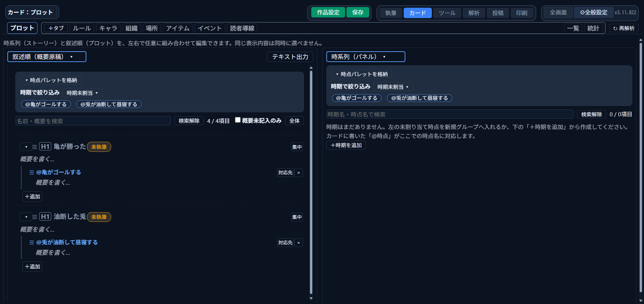Image resolution: width=644 pixels, height=304 pixels.
Task: Click the テキスト出力 button
Action: (x=290, y=57)
